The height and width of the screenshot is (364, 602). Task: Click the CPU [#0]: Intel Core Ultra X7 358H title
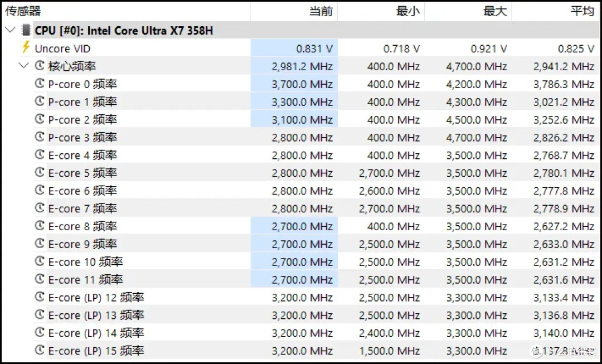click(x=124, y=31)
